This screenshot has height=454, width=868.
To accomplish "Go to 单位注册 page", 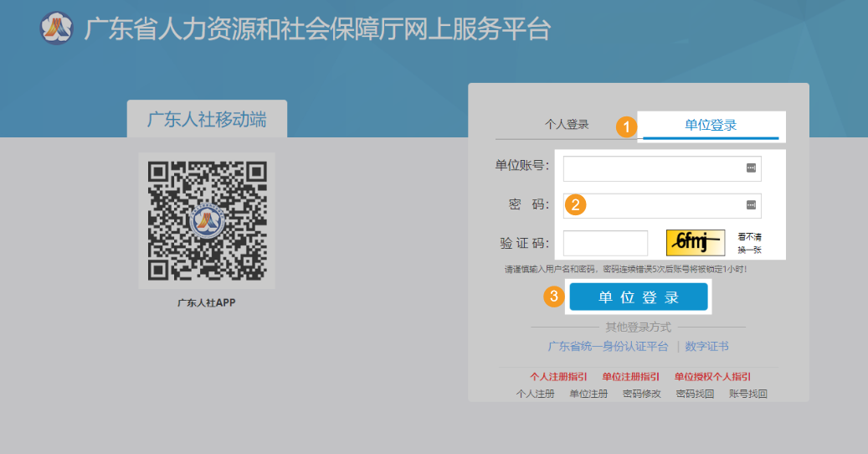I will (588, 394).
